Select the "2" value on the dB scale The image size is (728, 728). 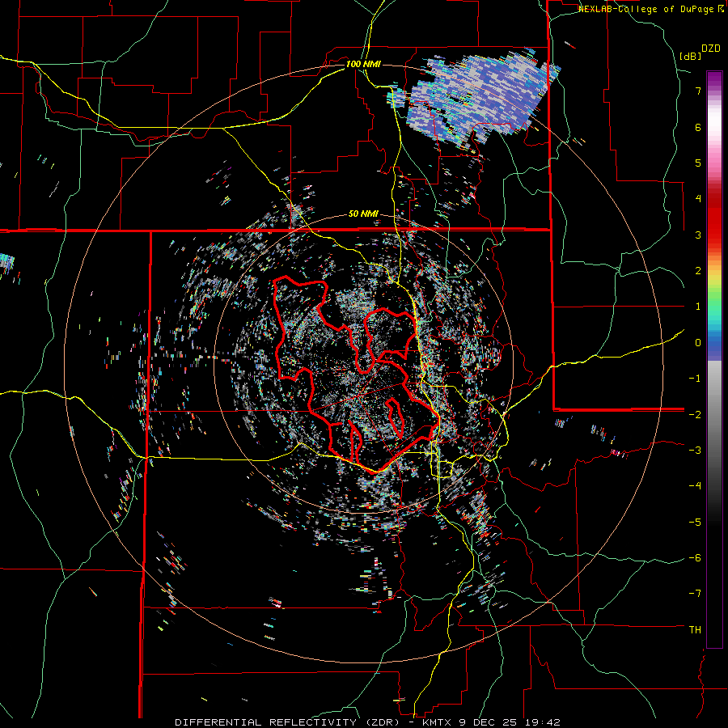[x=698, y=271]
